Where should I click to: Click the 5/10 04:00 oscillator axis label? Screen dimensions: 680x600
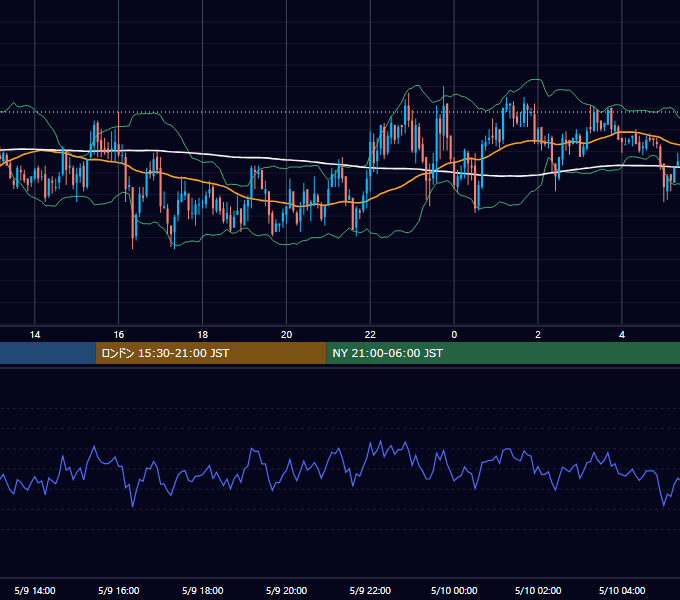click(622, 590)
